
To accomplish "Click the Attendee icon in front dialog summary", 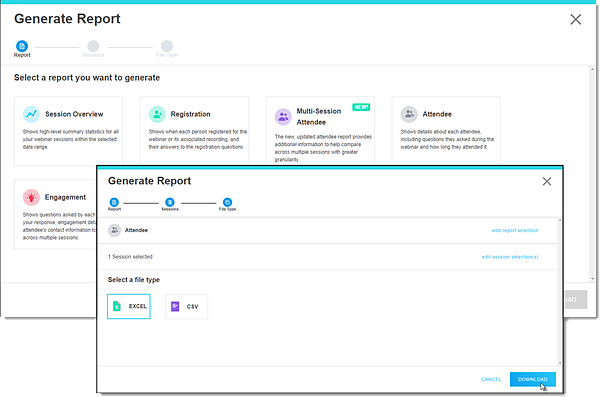I will (114, 230).
